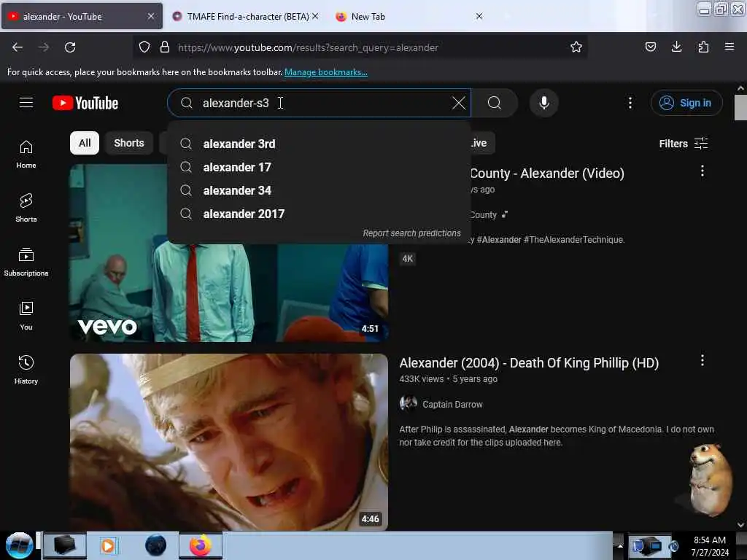Open Captain Darrow channel
Image resolution: width=747 pixels, height=560 pixels.
(452, 404)
